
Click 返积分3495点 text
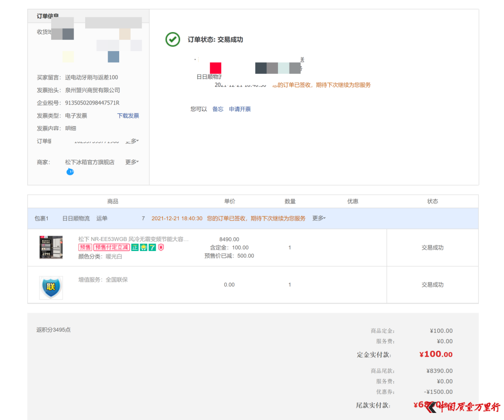(x=53, y=330)
